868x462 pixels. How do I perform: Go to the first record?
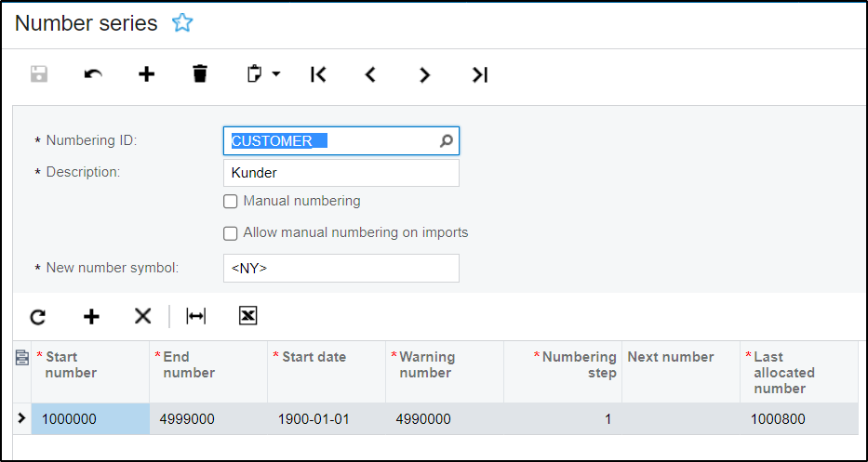[x=318, y=74]
